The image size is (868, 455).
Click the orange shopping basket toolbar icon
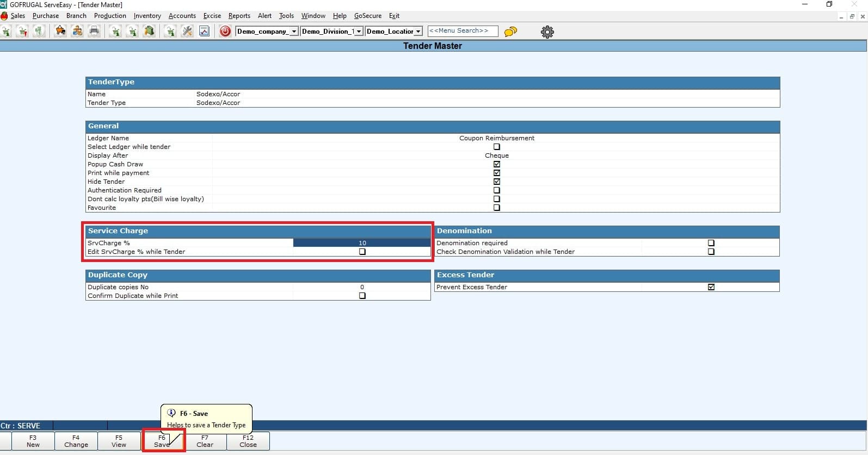pyautogui.click(x=60, y=32)
